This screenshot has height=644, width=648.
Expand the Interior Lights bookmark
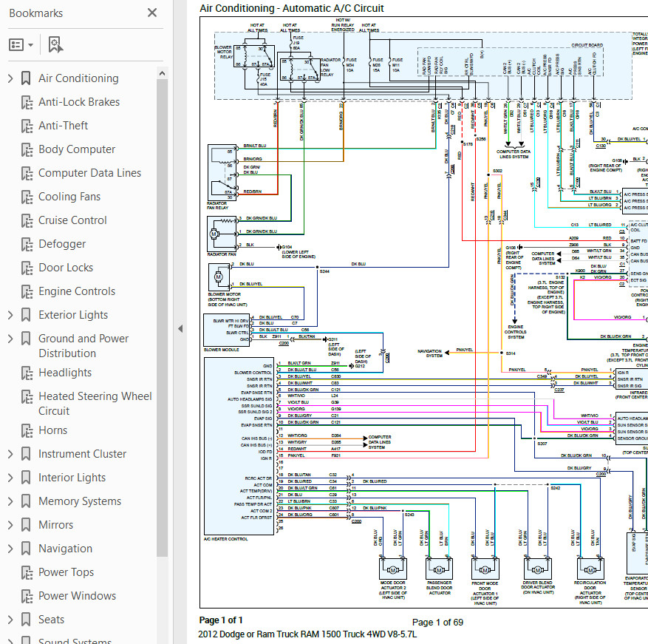[11, 478]
